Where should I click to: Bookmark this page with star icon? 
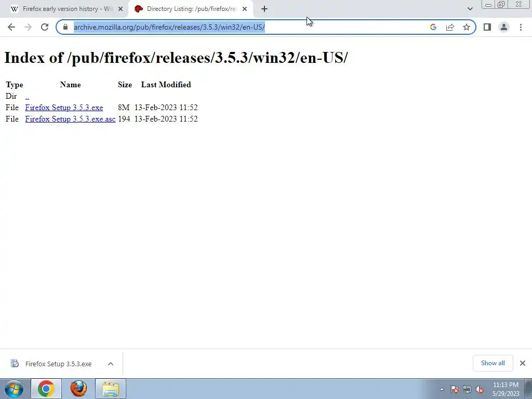tap(467, 27)
